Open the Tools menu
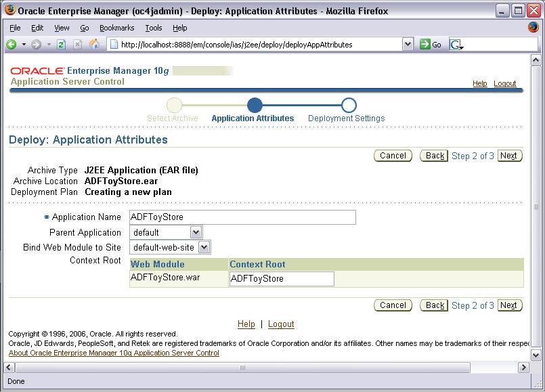This screenshot has height=392, width=545. (153, 28)
